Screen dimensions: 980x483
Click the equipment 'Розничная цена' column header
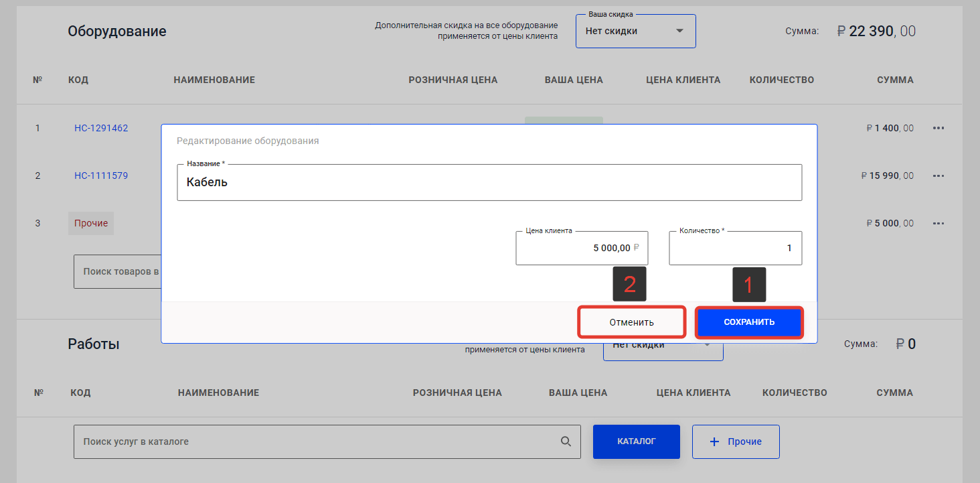pos(453,80)
